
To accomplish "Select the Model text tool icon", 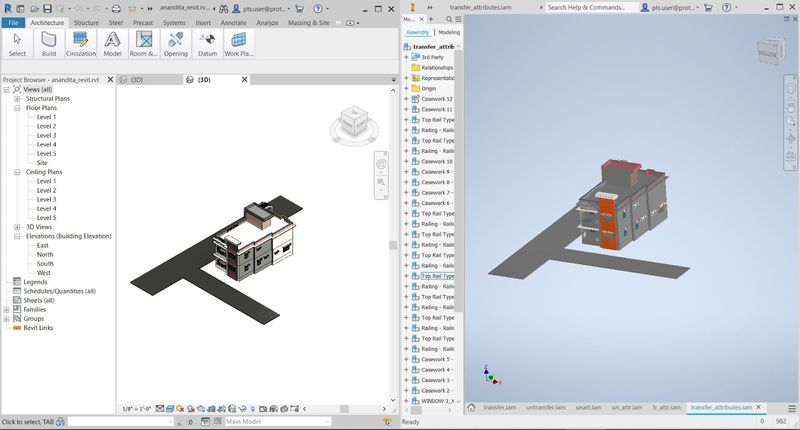I will (112, 43).
